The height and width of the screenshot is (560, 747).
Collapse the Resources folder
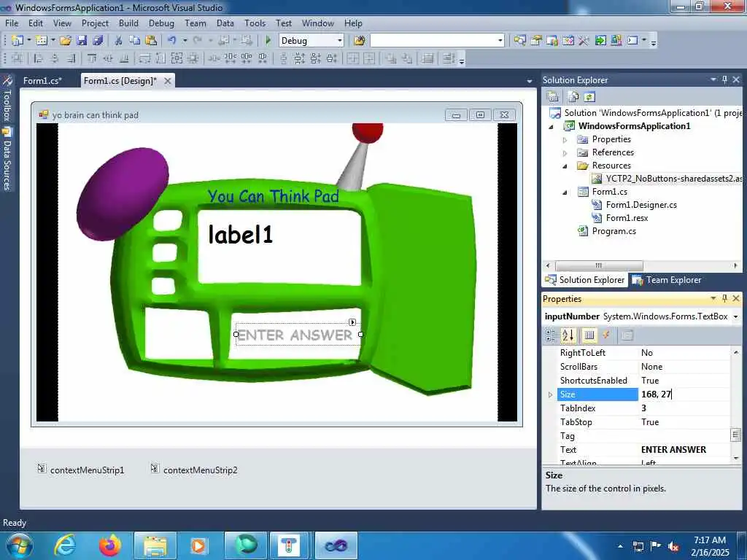coord(565,166)
